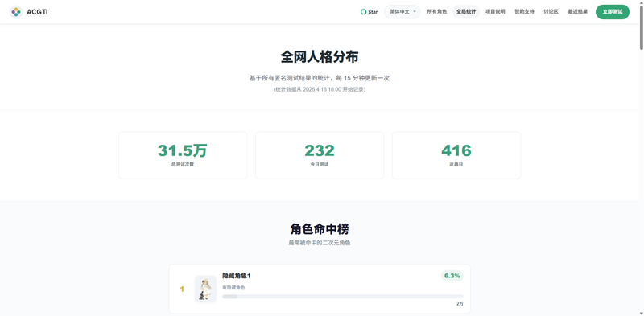Viewport: 644px width, 316px height.
Task: Go to 所有角色 page
Action: click(436, 12)
